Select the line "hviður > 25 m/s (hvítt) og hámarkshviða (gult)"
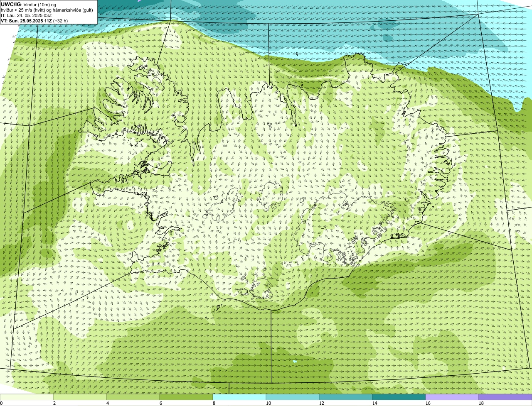The image size is (532, 406). (47, 10)
